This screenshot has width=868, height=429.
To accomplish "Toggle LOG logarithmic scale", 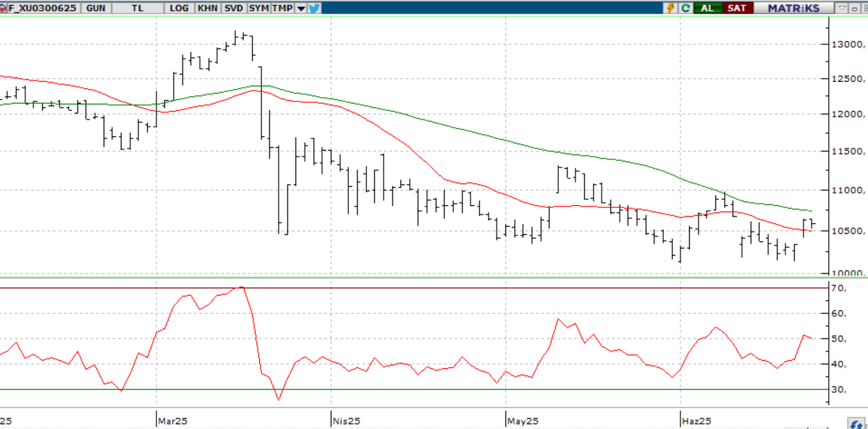I will [180, 8].
